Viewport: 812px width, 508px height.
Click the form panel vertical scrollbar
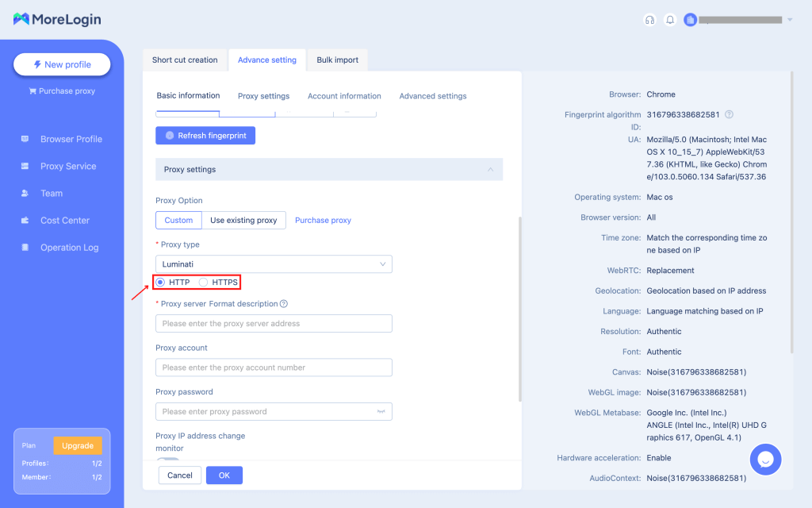click(520, 309)
